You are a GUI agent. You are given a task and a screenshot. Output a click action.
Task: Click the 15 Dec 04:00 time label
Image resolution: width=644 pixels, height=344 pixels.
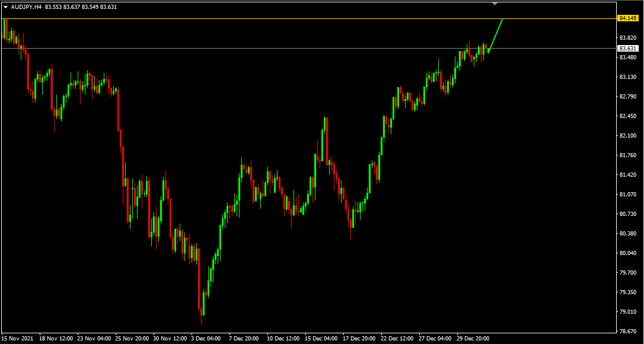click(x=321, y=339)
